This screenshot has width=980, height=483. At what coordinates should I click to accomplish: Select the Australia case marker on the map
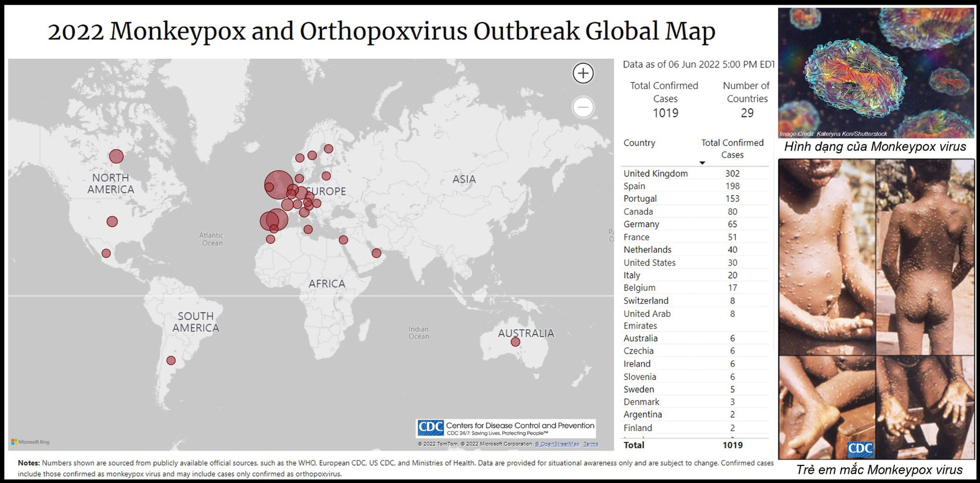point(515,342)
